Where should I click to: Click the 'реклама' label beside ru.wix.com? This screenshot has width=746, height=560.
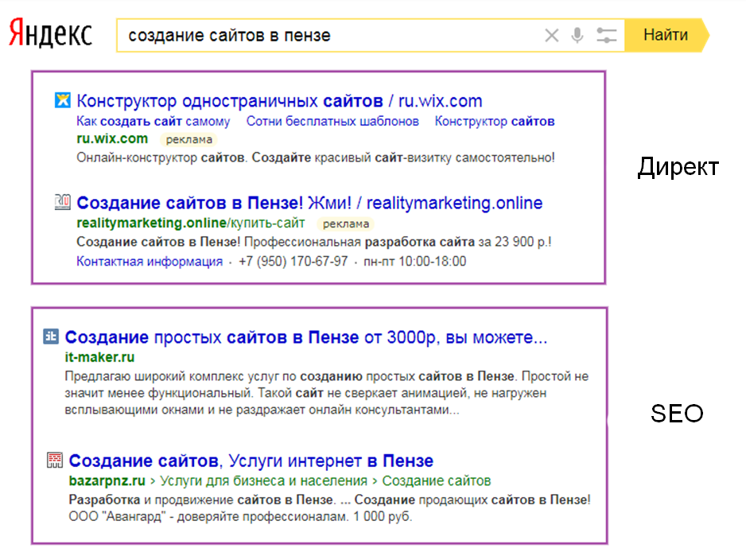(x=188, y=139)
